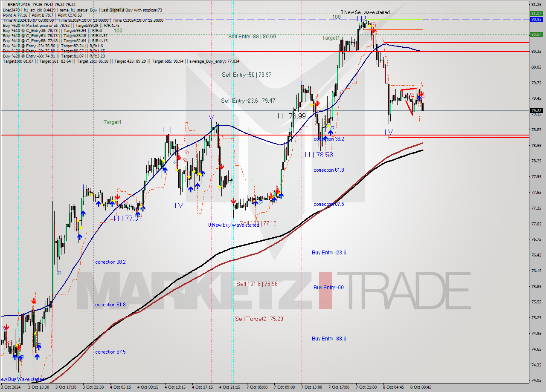
Task: Click the blue 80.95 price tag
Action: tap(536, 19)
